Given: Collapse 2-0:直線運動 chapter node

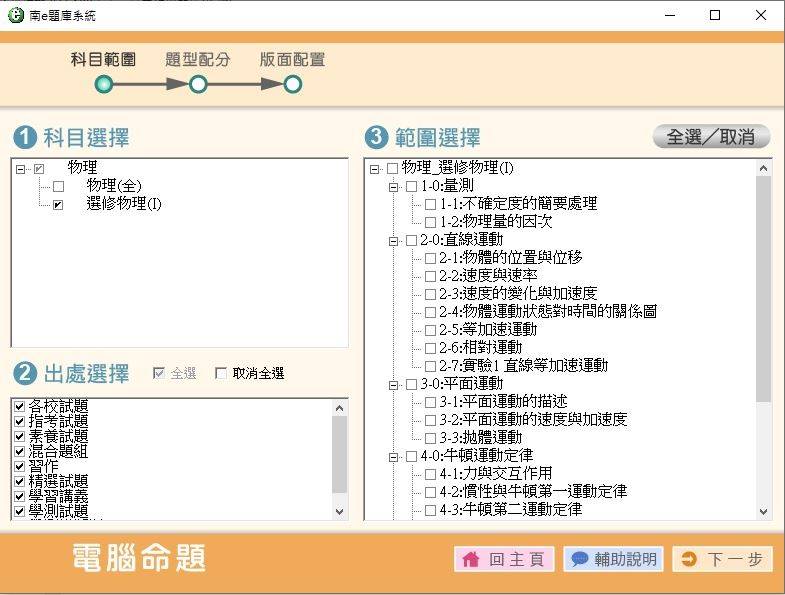Looking at the screenshot, I should pos(394,241).
